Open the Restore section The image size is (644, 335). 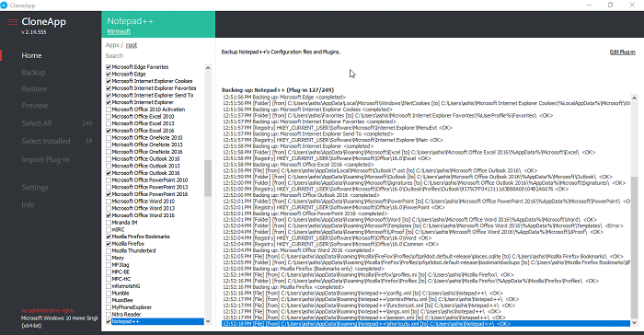(34, 88)
